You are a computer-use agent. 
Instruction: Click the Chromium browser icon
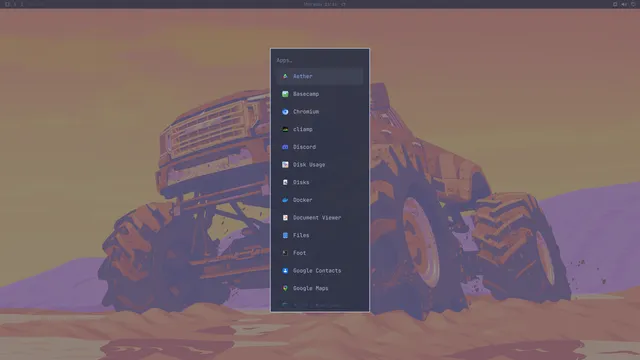[285, 111]
